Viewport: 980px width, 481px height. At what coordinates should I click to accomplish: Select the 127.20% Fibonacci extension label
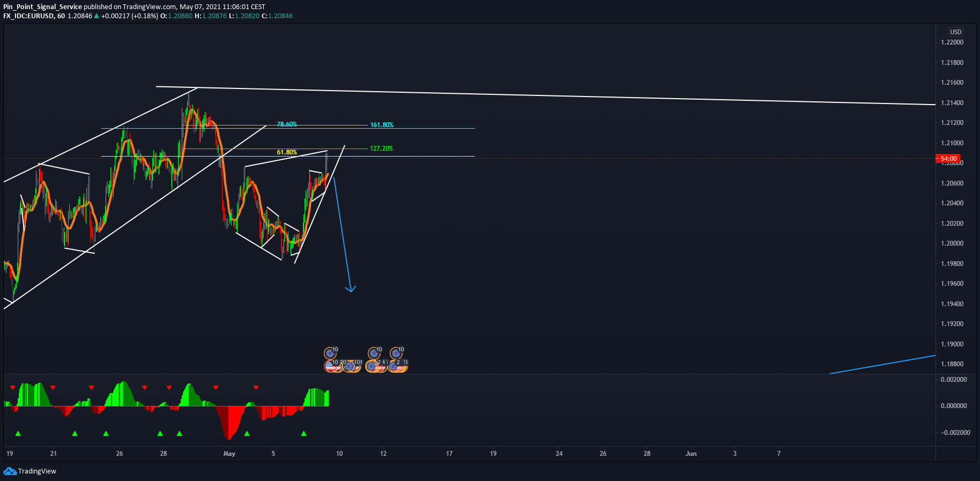tap(381, 149)
